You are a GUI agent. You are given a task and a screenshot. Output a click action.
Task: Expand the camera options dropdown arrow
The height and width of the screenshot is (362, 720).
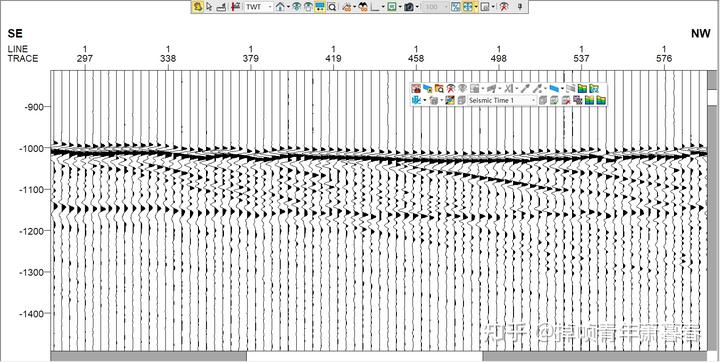pos(417,7)
